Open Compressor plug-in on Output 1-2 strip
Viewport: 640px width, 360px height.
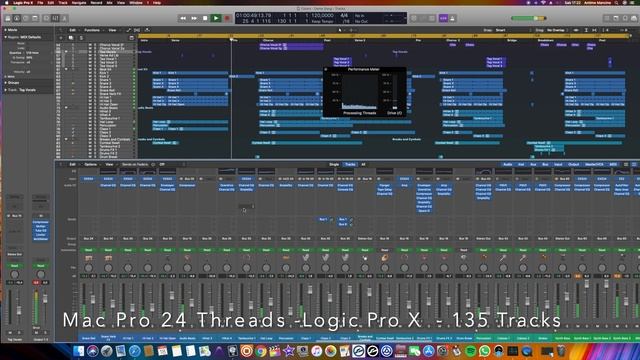pyautogui.click(x=40, y=222)
